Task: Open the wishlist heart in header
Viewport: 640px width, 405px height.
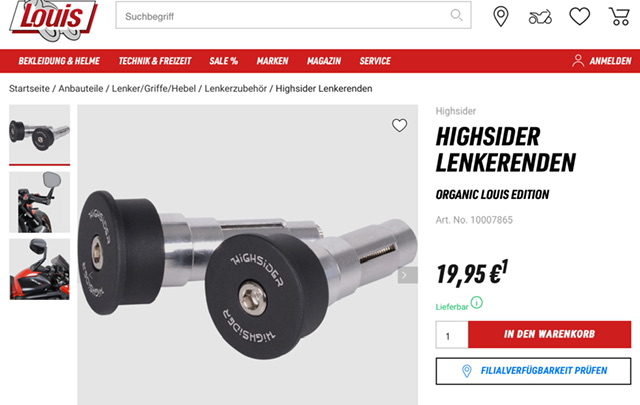Action: click(x=580, y=17)
